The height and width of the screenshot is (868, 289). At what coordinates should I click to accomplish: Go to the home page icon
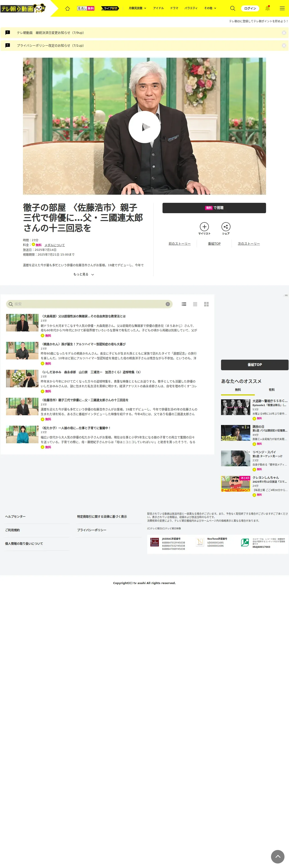[x=67, y=8]
